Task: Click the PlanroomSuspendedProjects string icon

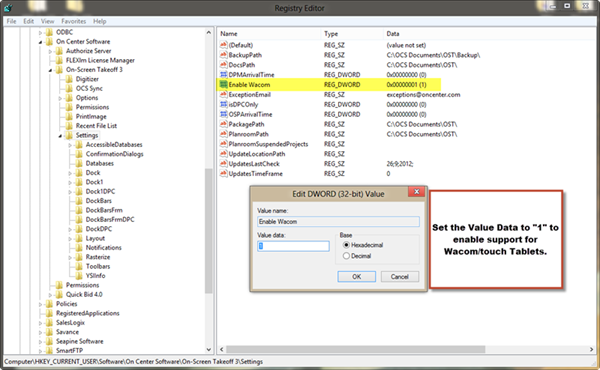Action: click(x=223, y=144)
